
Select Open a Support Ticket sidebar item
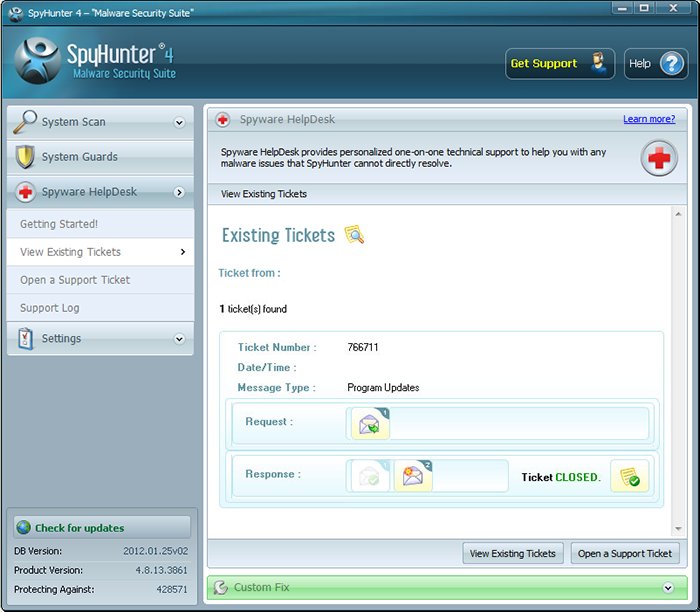coord(75,280)
